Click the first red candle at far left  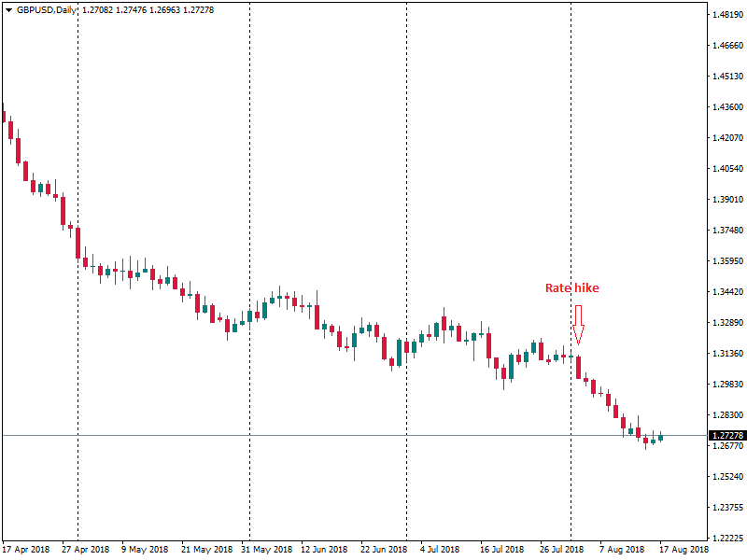pos(4,114)
